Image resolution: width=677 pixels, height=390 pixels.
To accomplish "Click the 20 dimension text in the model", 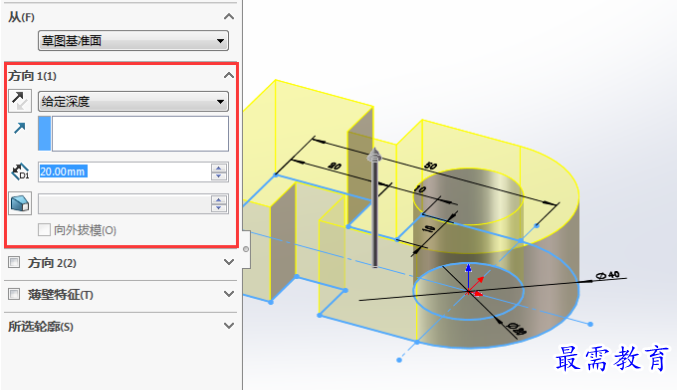I will tap(334, 166).
